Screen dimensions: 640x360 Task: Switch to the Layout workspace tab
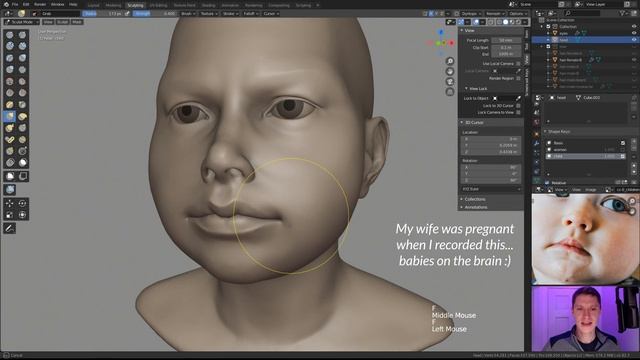93,5
